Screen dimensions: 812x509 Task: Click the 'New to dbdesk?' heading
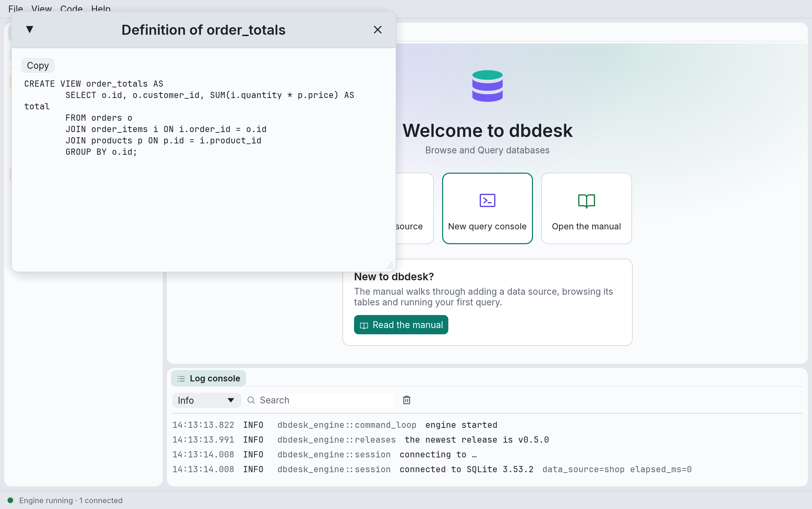394,277
